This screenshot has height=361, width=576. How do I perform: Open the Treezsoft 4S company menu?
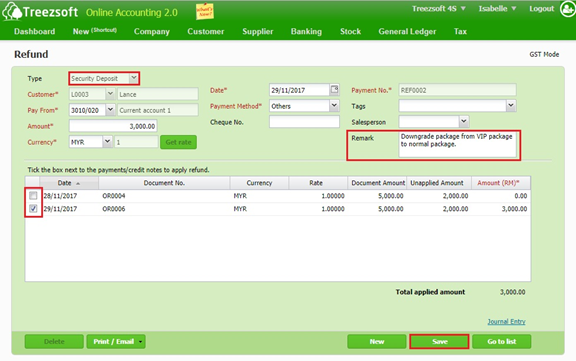click(x=439, y=8)
